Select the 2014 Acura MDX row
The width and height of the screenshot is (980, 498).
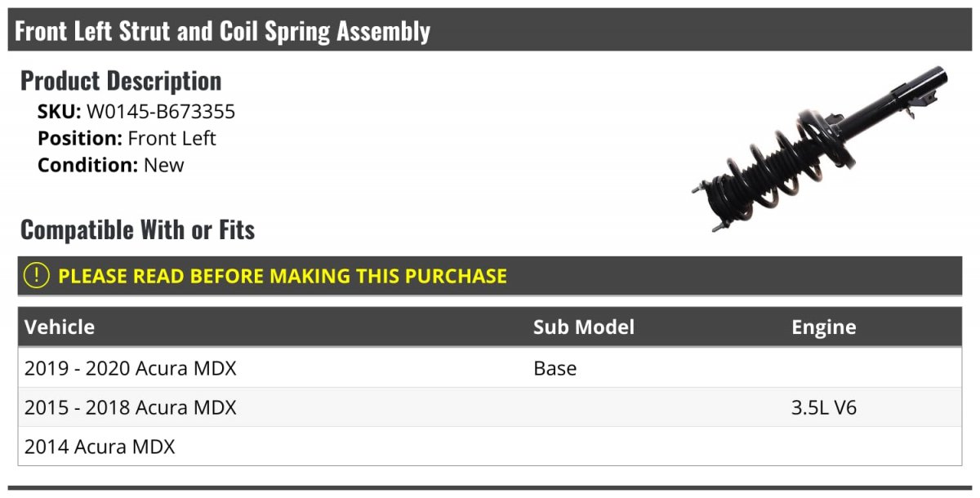click(x=100, y=447)
